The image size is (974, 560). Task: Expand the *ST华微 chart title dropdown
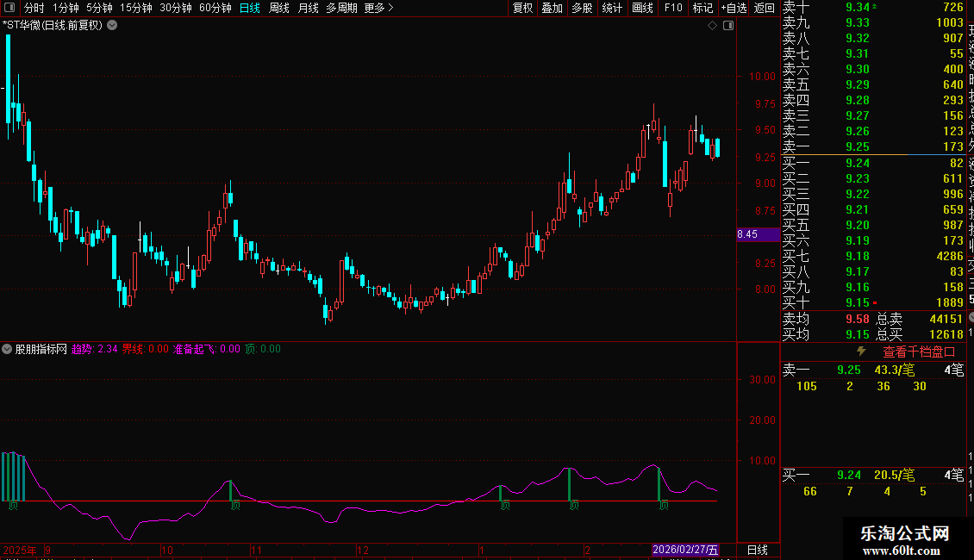[112, 25]
